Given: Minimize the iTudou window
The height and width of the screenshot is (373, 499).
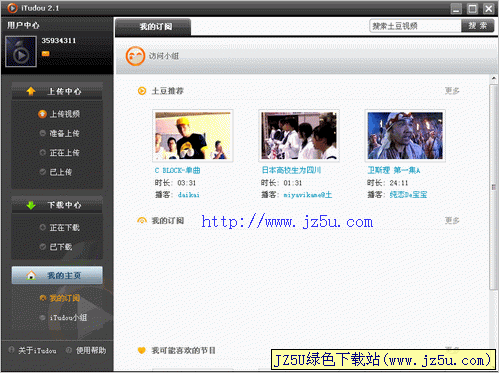Looking at the screenshot, I should tap(456, 9).
